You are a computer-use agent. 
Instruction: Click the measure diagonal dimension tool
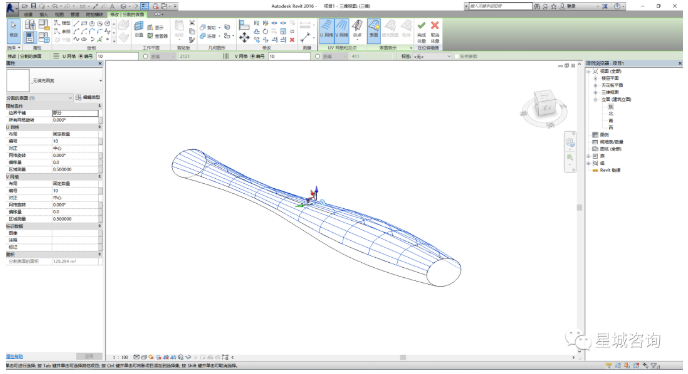point(305,37)
